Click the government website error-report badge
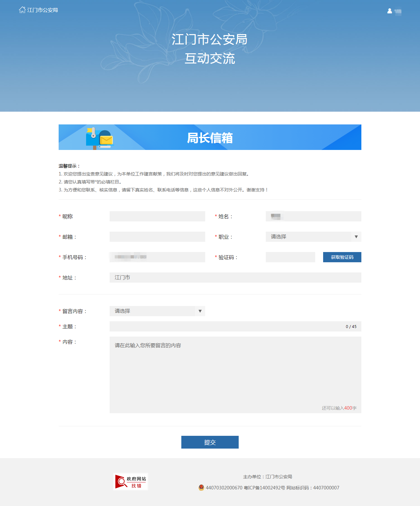This screenshot has height=506, width=420. [x=131, y=482]
